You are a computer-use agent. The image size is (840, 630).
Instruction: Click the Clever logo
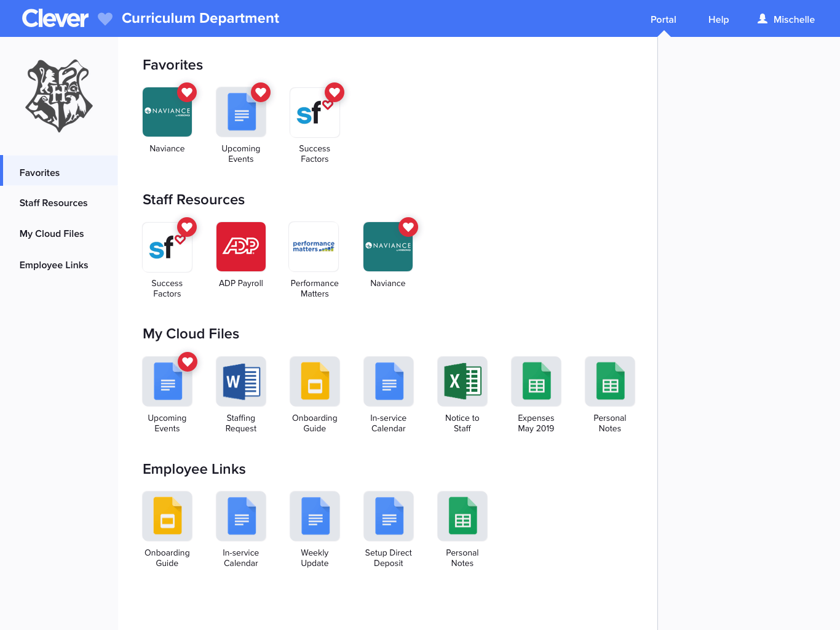pos(55,18)
